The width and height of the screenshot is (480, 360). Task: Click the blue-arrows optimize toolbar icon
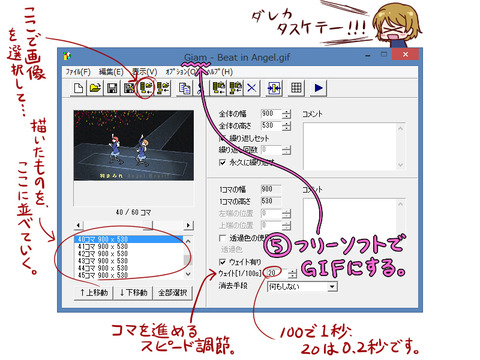click(274, 88)
